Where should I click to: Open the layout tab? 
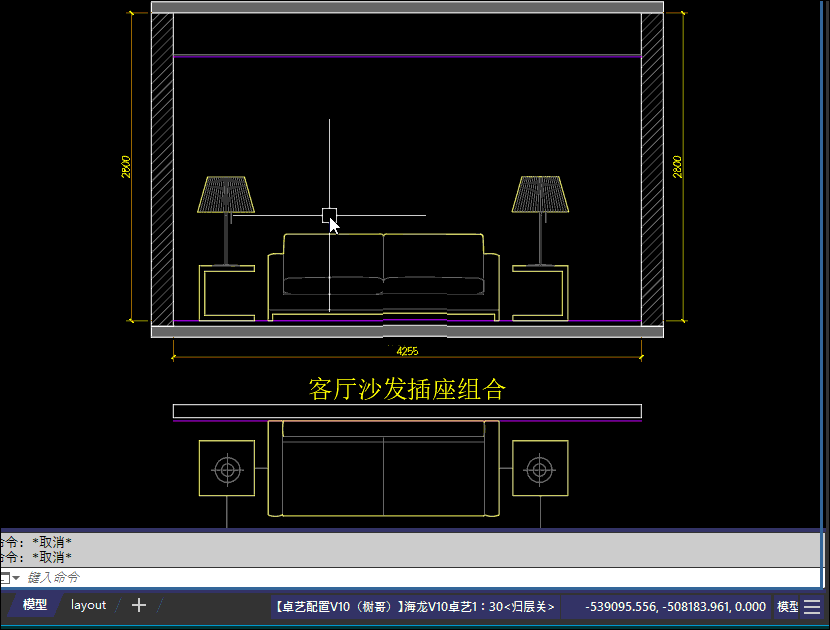(88, 605)
